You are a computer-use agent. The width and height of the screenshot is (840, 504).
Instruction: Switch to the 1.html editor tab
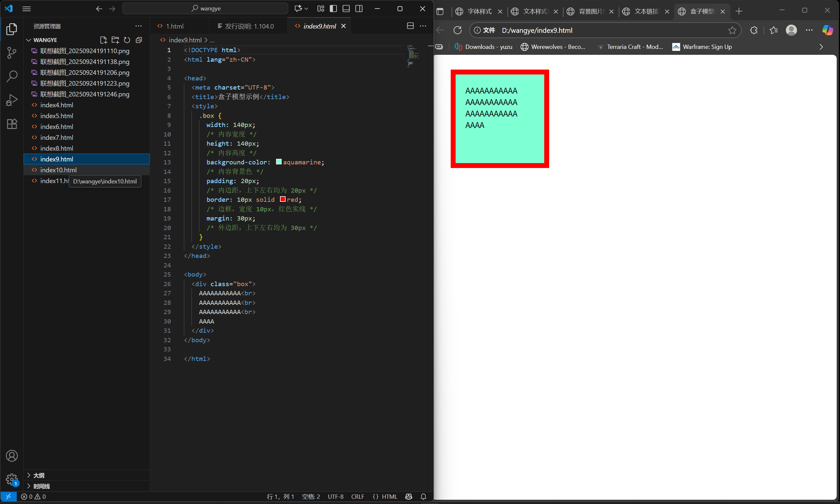(175, 26)
